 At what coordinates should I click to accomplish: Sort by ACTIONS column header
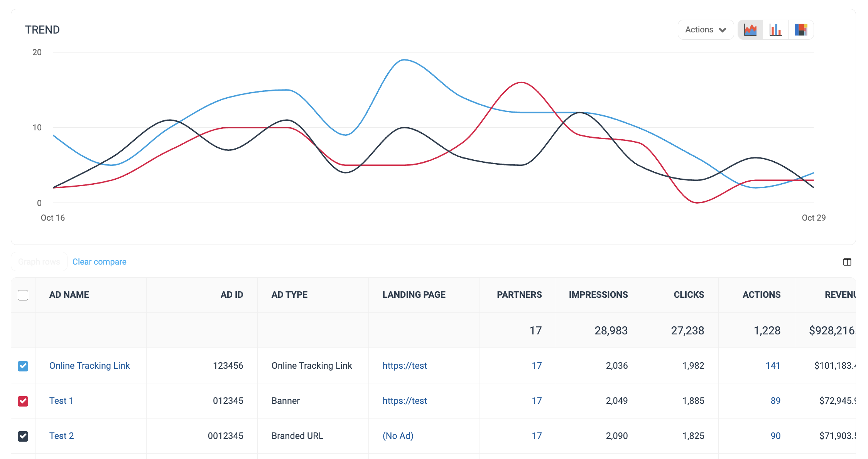(x=762, y=295)
